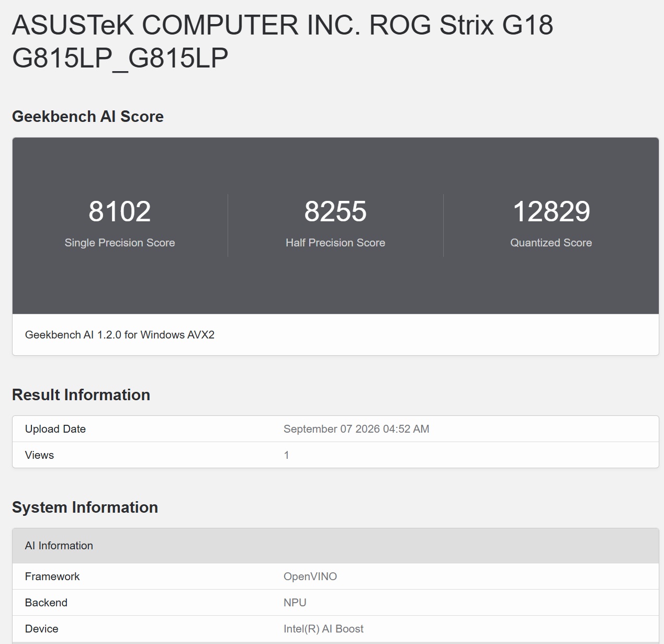
Task: Select the single precision value 8102
Action: tap(120, 211)
